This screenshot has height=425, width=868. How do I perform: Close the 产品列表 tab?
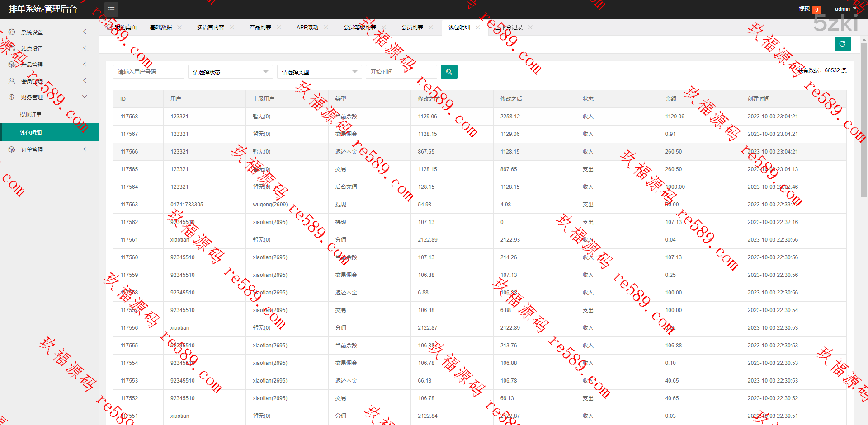[279, 28]
